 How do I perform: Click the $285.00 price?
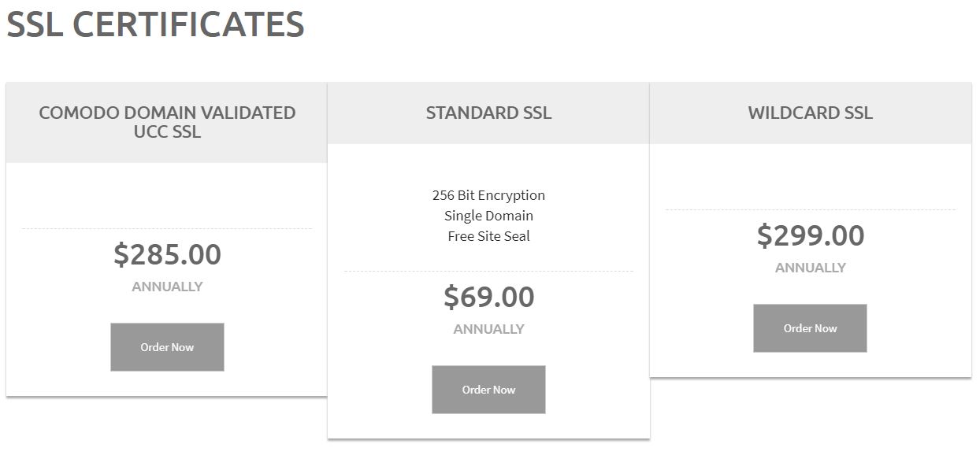tap(167, 254)
